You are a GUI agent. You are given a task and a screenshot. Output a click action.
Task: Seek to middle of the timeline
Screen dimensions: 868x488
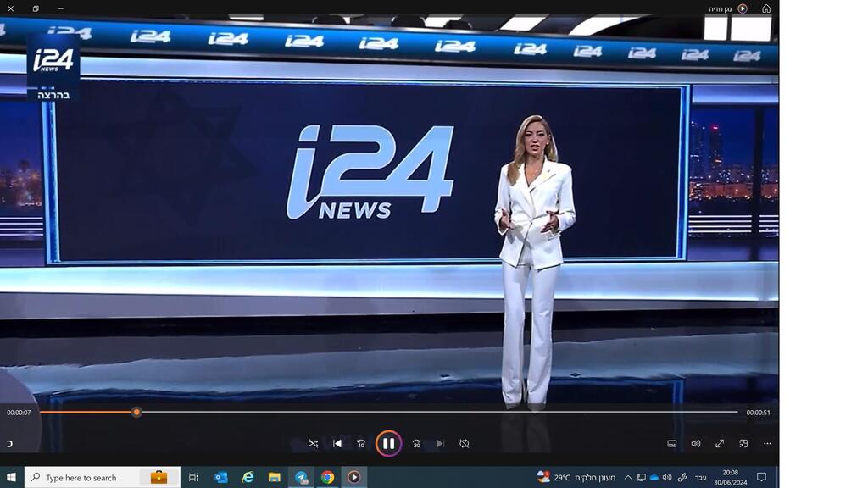388,413
